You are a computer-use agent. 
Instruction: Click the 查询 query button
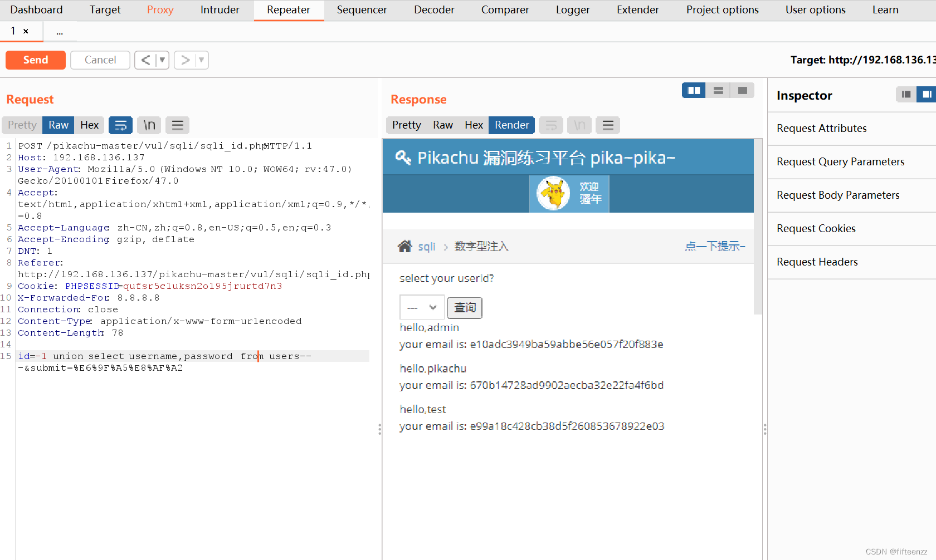click(x=465, y=307)
